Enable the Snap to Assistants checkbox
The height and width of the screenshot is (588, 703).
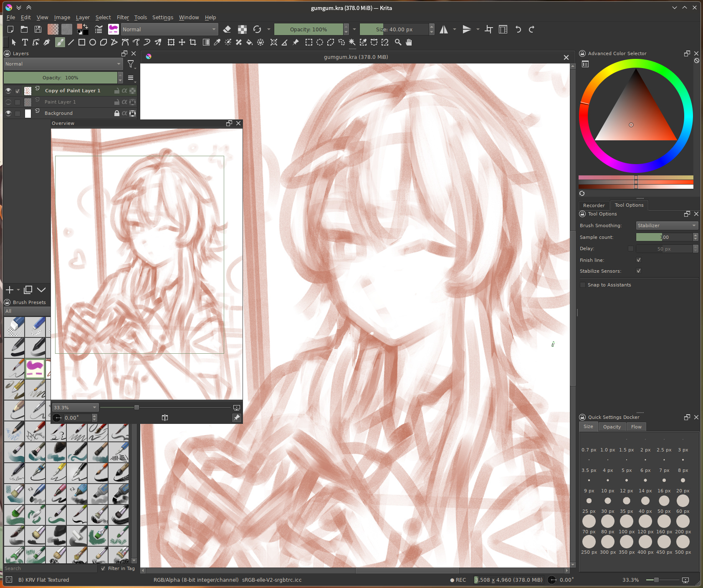point(583,285)
